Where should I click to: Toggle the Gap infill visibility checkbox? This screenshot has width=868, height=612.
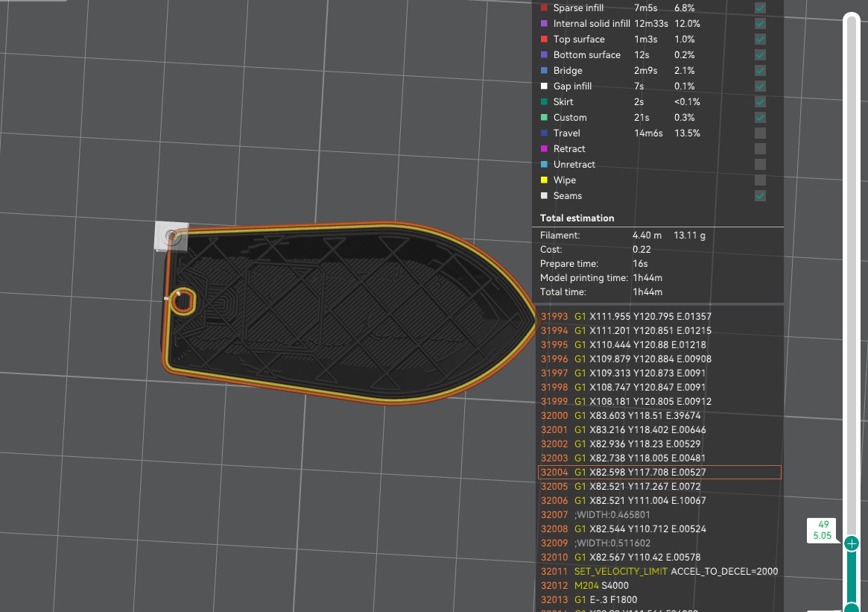coord(759,86)
